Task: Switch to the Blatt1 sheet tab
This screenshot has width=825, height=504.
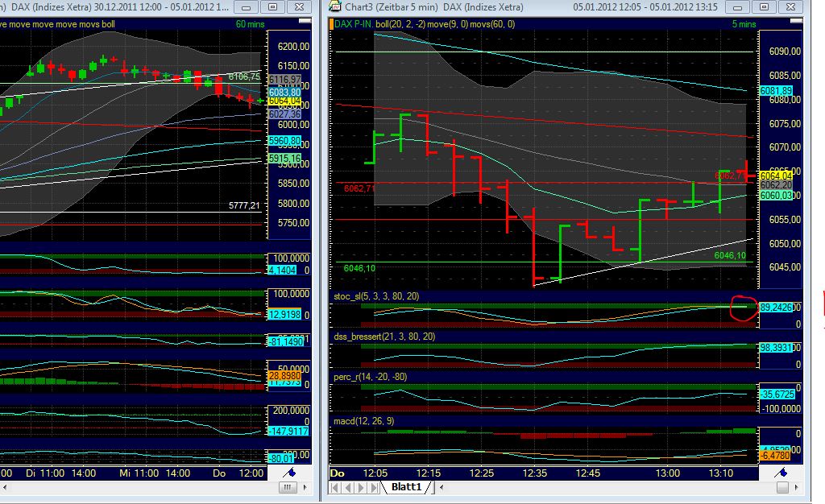Action: click(x=407, y=486)
